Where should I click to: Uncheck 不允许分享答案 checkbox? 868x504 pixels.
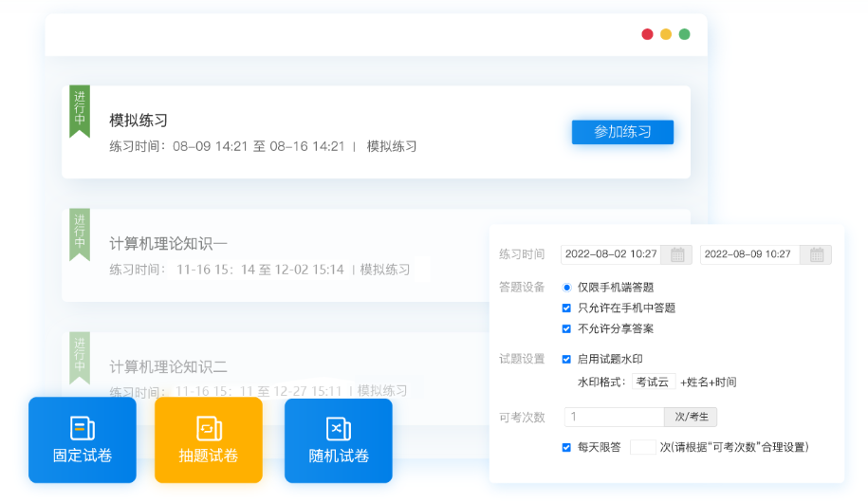pos(567,328)
